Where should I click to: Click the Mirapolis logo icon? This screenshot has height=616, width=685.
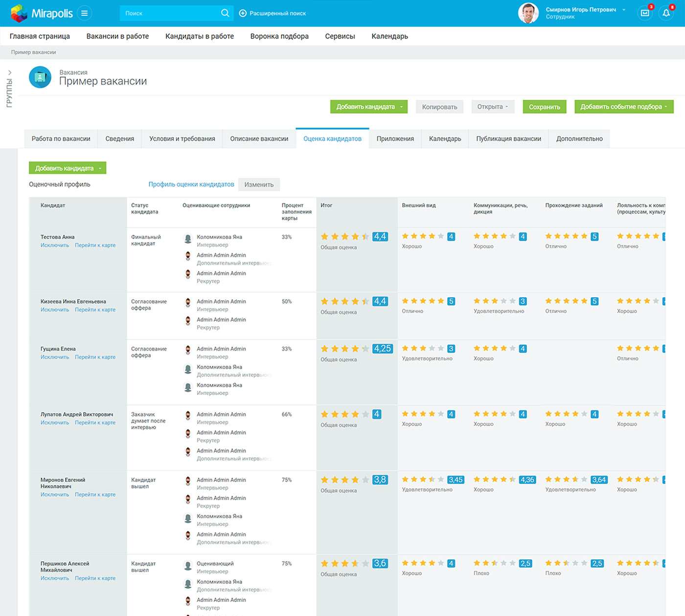pos(19,13)
